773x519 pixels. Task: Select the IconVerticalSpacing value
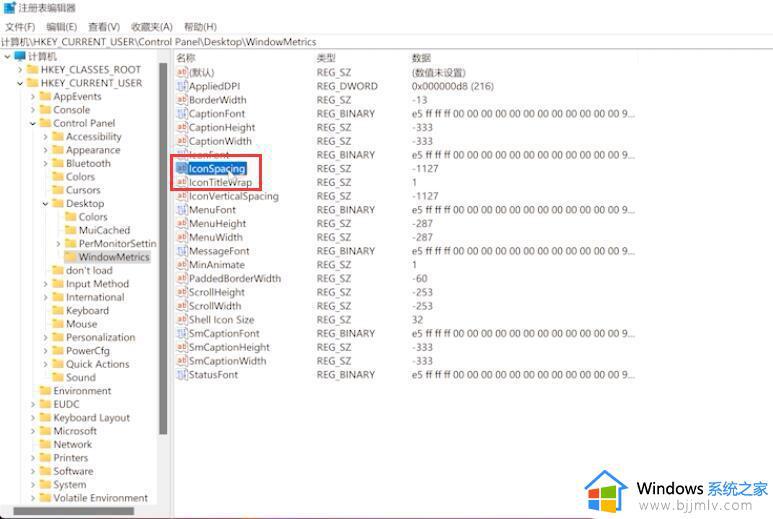click(234, 196)
